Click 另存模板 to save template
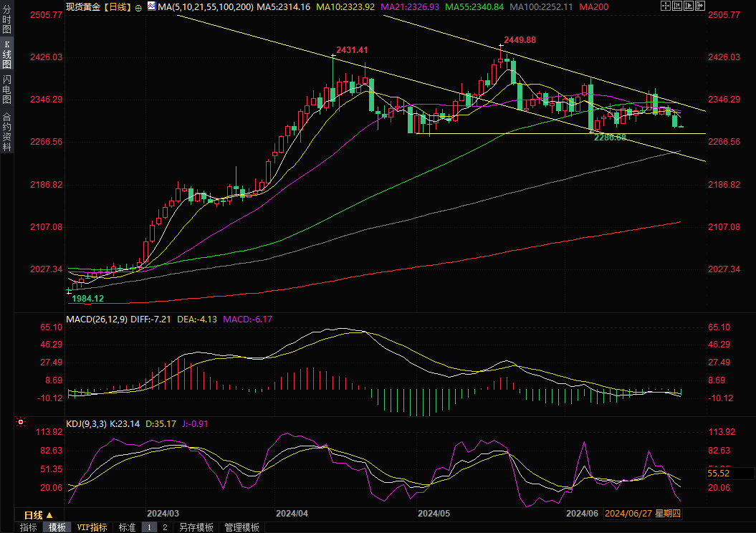The image size is (756, 533). (x=196, y=527)
